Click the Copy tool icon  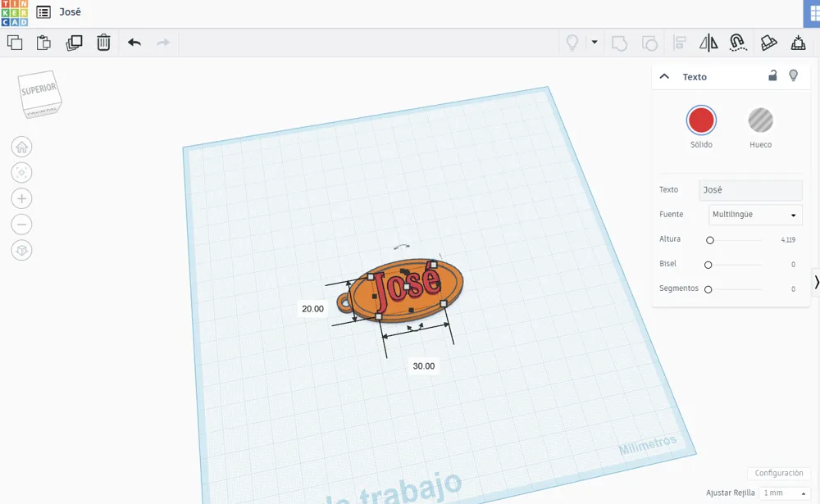point(15,43)
